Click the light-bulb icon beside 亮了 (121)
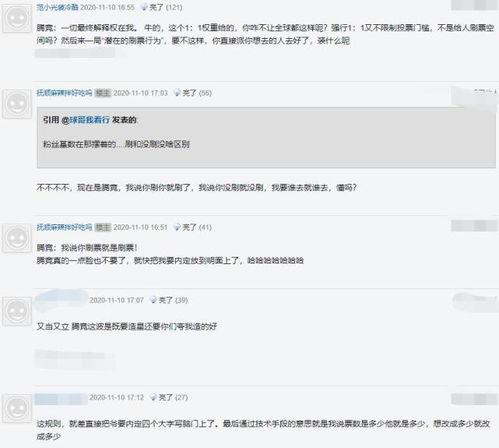The image size is (499, 448). point(144,7)
